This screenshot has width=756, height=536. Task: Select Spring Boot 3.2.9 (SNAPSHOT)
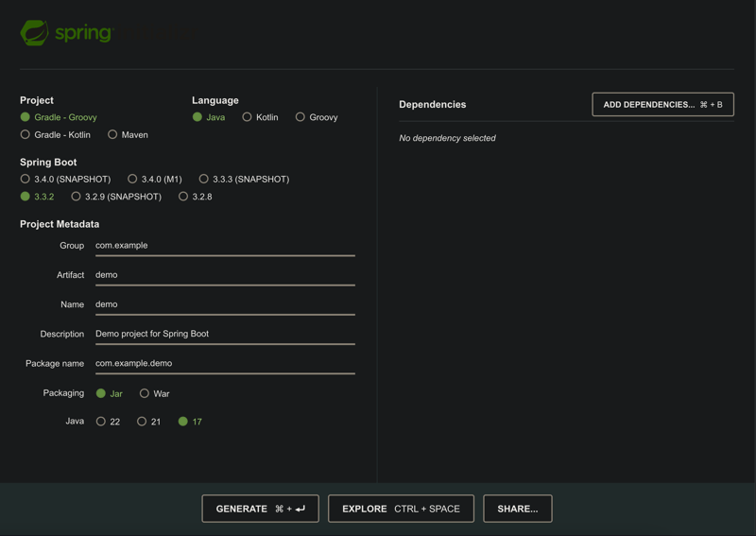[116, 197]
